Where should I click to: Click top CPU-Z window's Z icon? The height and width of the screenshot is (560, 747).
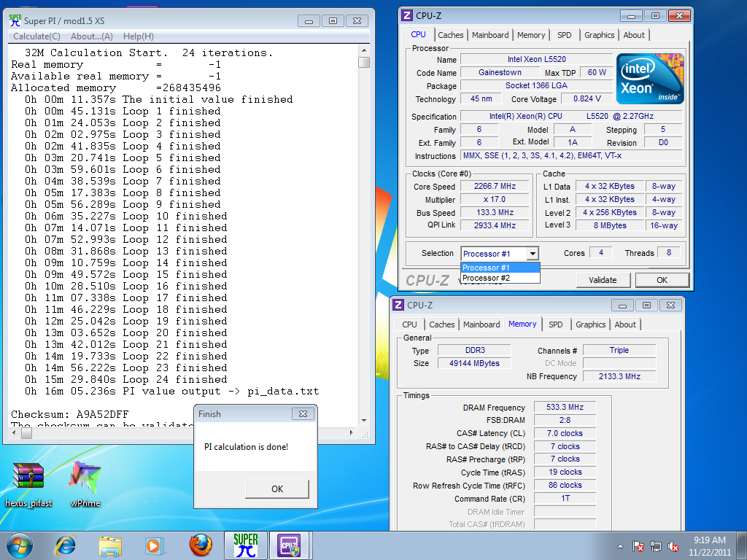coord(407,16)
